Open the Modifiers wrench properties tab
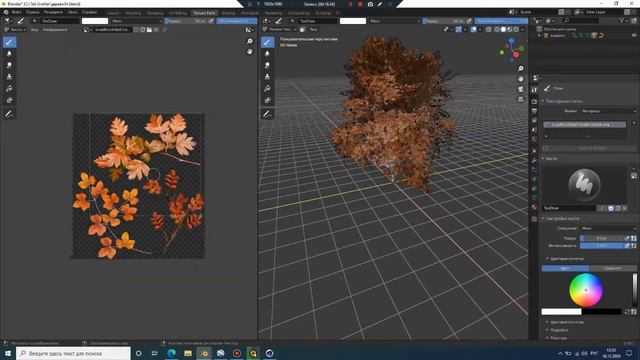Image resolution: width=640 pixels, height=360 pixels. tap(534, 160)
